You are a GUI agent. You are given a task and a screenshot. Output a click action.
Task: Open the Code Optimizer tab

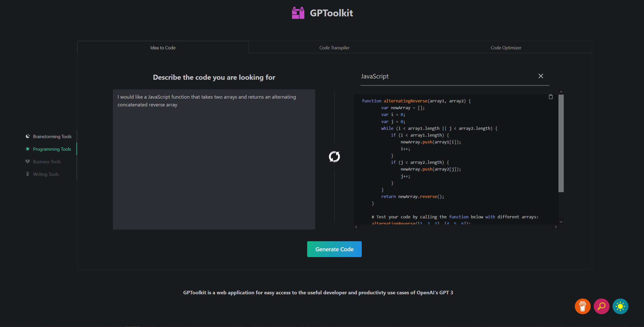pos(506,48)
